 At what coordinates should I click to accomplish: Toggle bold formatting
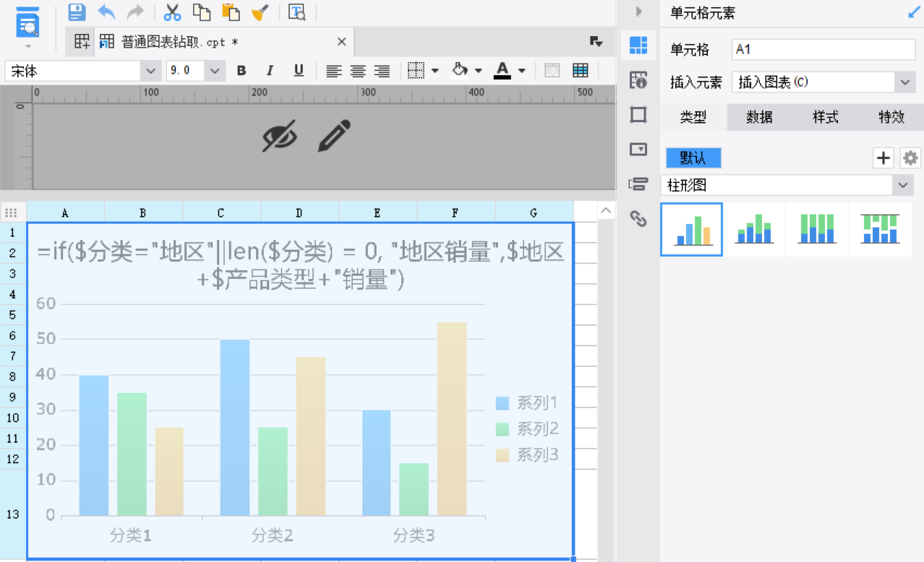(241, 71)
